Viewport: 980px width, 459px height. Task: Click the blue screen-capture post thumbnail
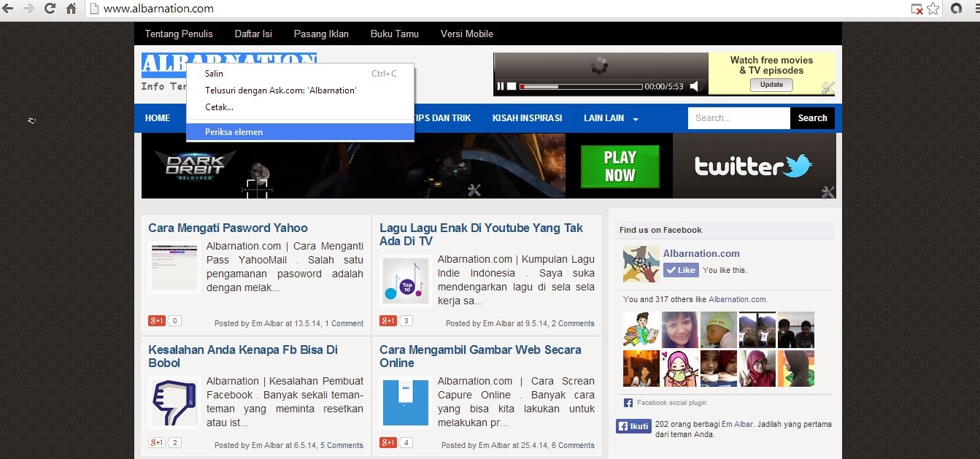[x=406, y=403]
